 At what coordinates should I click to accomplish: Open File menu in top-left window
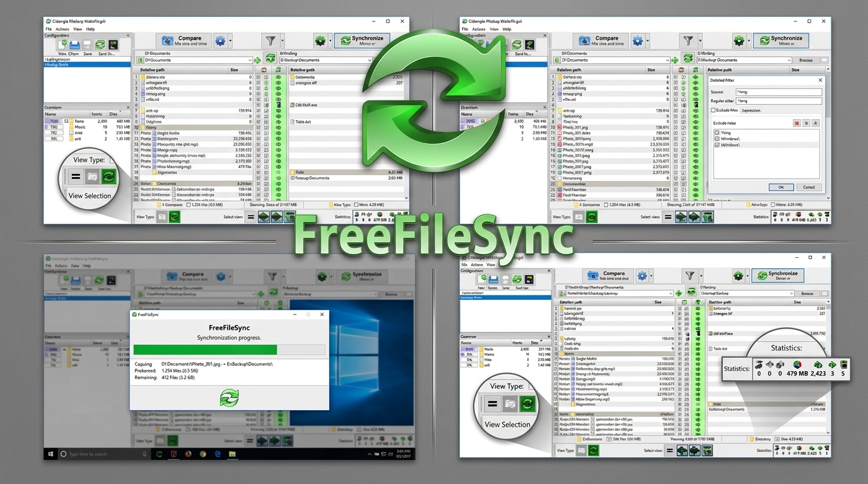click(48, 29)
